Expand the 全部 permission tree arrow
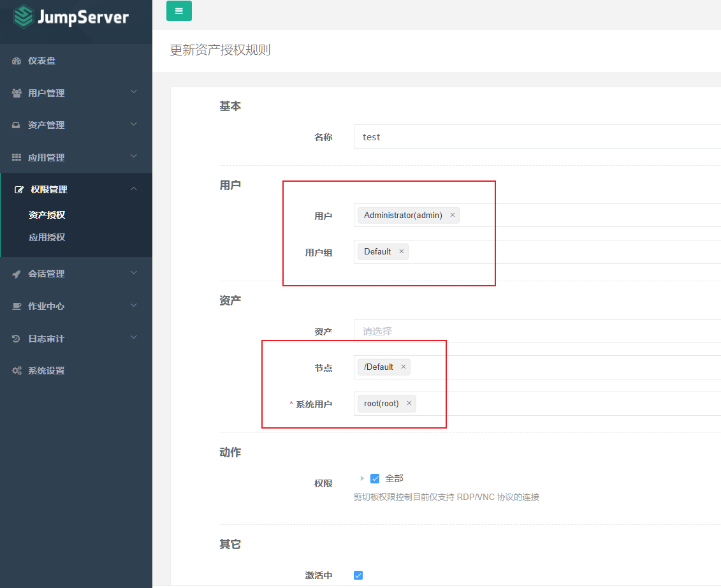This screenshot has height=588, width=721. tap(362, 478)
